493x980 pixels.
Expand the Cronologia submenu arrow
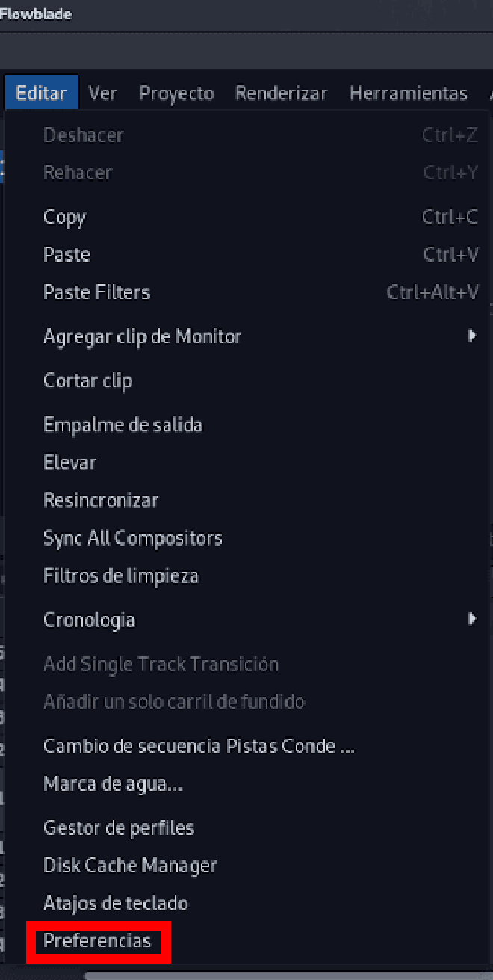point(472,619)
